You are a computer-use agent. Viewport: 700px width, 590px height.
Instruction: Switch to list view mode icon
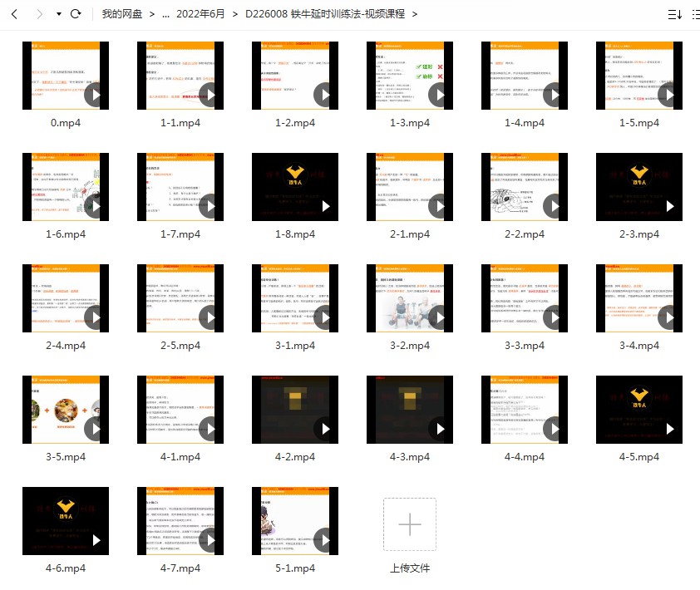click(x=696, y=14)
